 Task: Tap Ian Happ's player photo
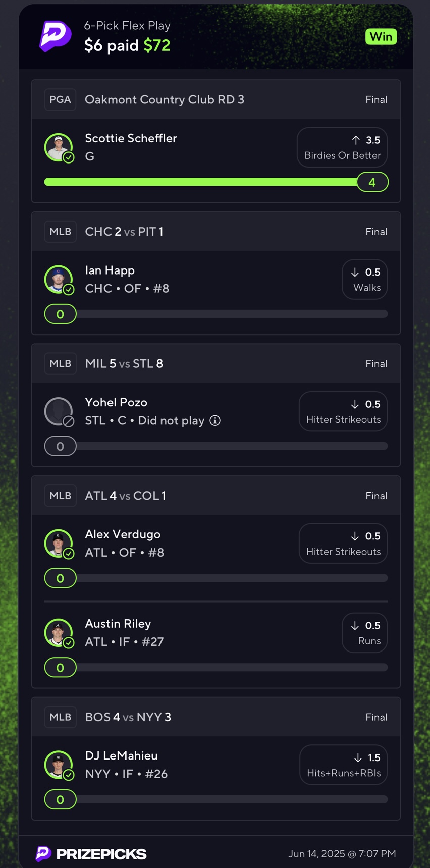coord(59,280)
